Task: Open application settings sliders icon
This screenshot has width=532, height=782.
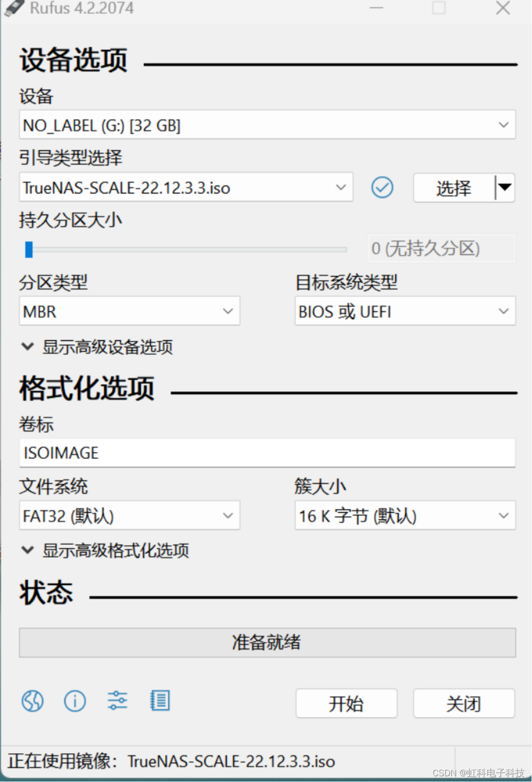Action: tap(117, 701)
